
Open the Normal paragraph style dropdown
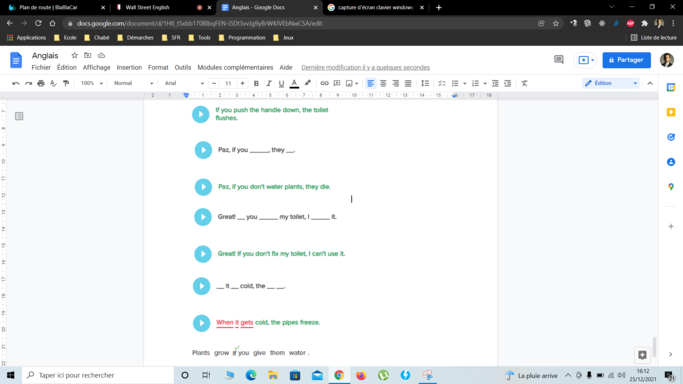pos(133,83)
